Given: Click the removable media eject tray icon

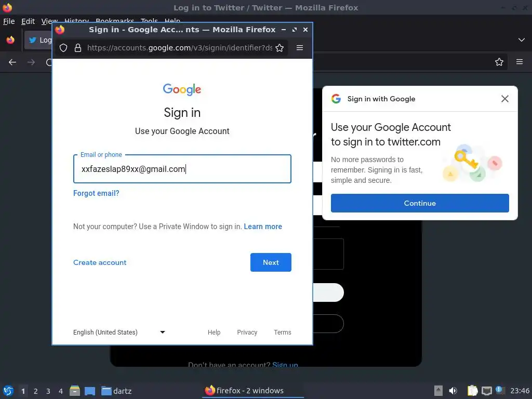Looking at the screenshot, I should tap(438, 391).
